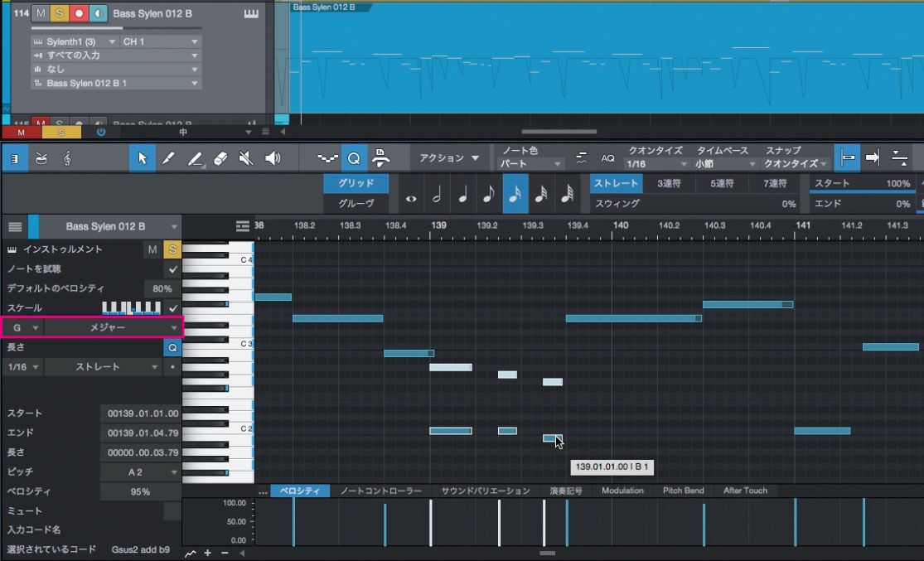Open Sylenth1 (3) instrument dropdown
Screen dimensions: 924x561
tap(75, 41)
